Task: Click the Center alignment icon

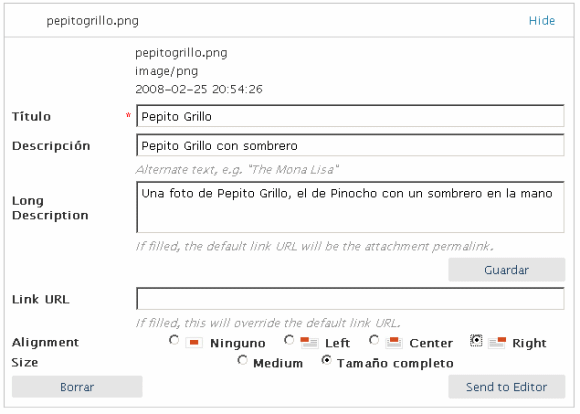Action: pyautogui.click(x=394, y=343)
